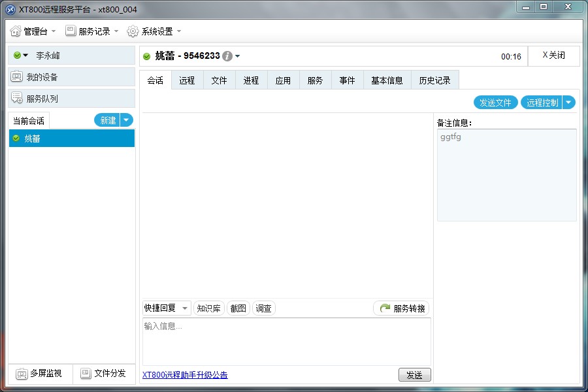
Task: Click the 截图 button
Action: tap(238, 308)
